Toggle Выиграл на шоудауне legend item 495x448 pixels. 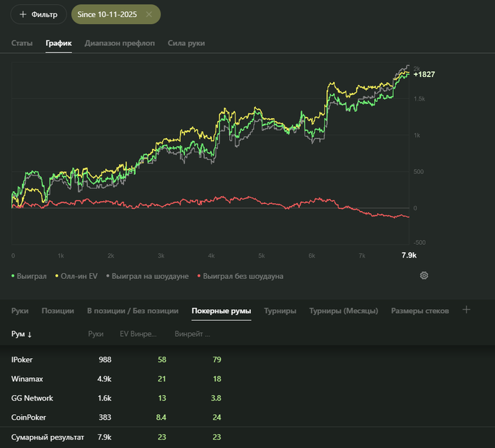(147, 276)
